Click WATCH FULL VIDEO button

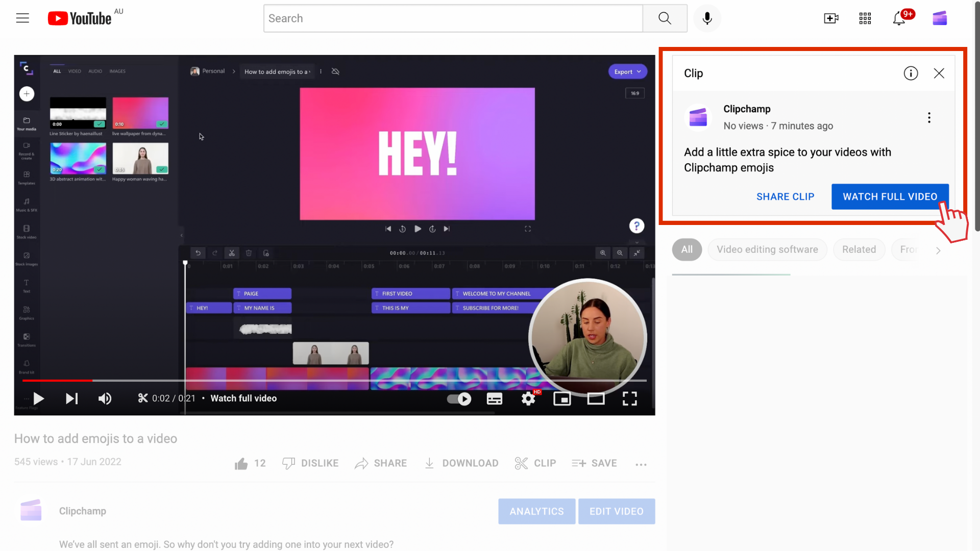tap(890, 197)
